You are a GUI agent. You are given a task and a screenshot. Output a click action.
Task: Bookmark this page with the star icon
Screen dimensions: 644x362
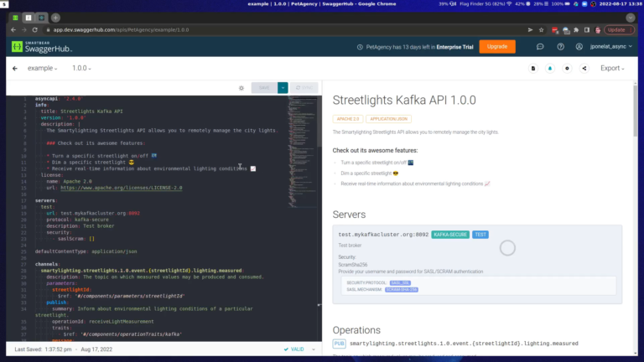(542, 30)
